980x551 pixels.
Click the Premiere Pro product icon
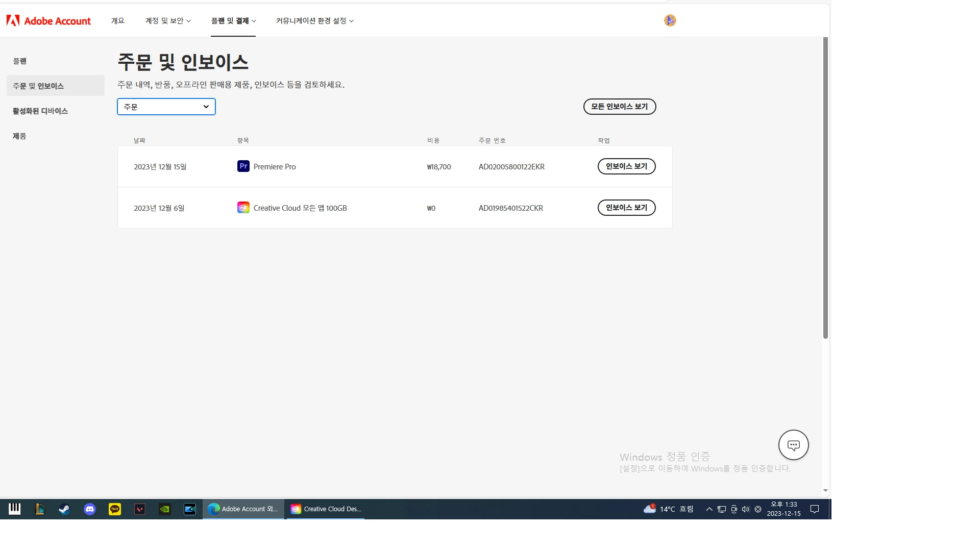coord(243,166)
